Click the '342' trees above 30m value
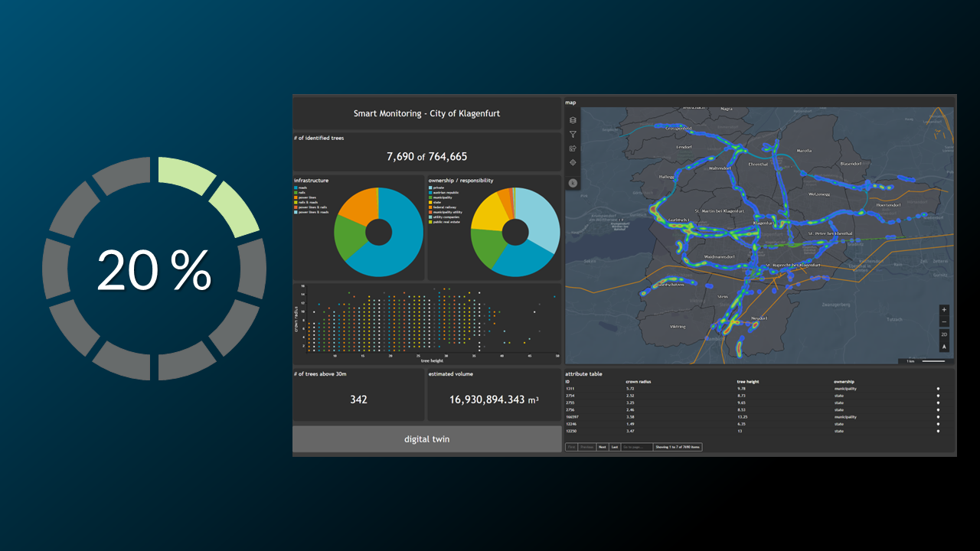Viewport: 980px width, 551px height. (358, 399)
